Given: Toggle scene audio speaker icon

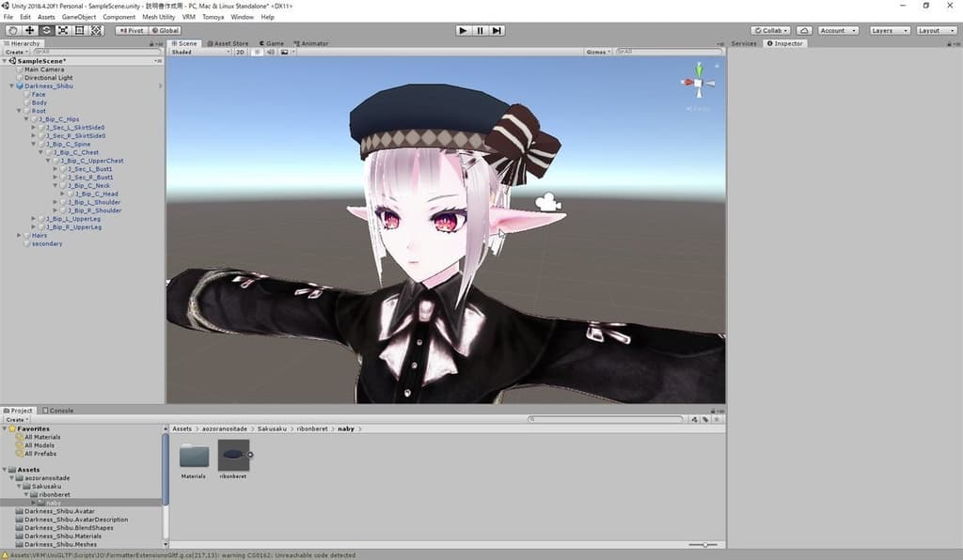Looking at the screenshot, I should click(270, 52).
